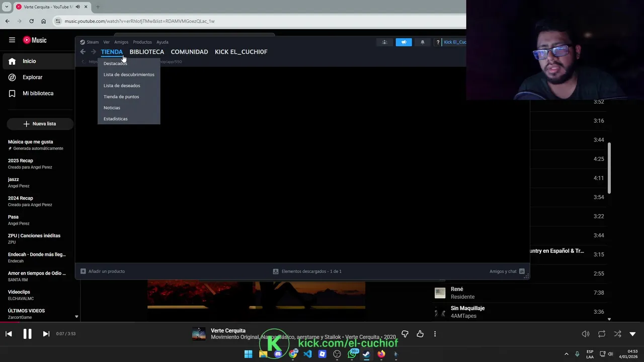
Task: Click Verte Cerquita album thumbnail in player
Action: pyautogui.click(x=199, y=334)
